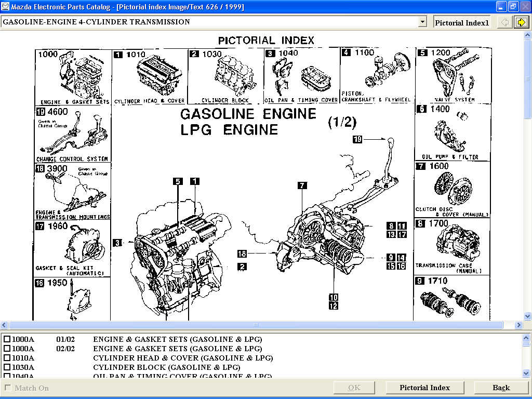This screenshot has width=532, height=399.
Task: Check the 1030A checkbox
Action: (x=7, y=367)
